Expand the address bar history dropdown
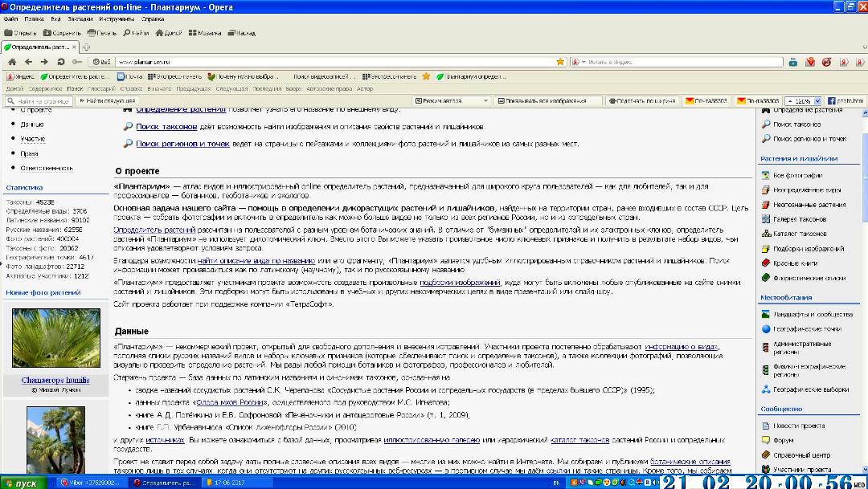Image resolution: width=868 pixels, height=489 pixels. (551, 62)
